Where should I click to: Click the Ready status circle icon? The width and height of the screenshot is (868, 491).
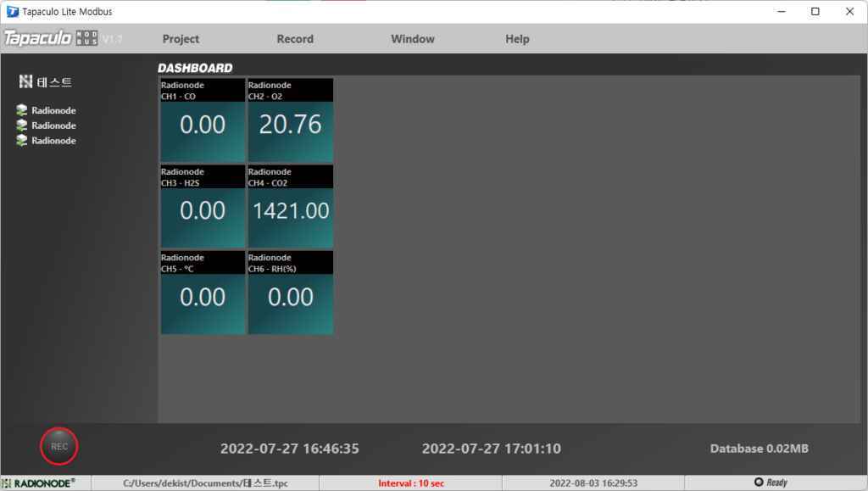coord(759,483)
